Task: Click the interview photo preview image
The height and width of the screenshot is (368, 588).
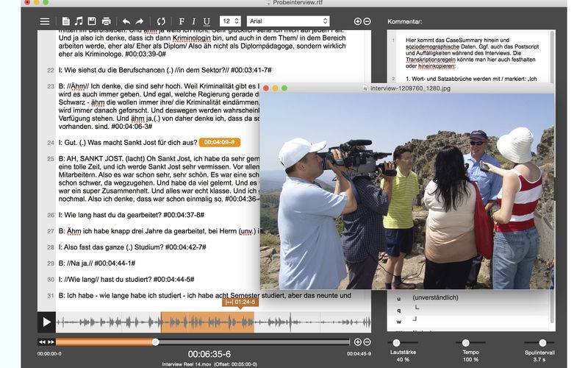Action: tap(406, 191)
